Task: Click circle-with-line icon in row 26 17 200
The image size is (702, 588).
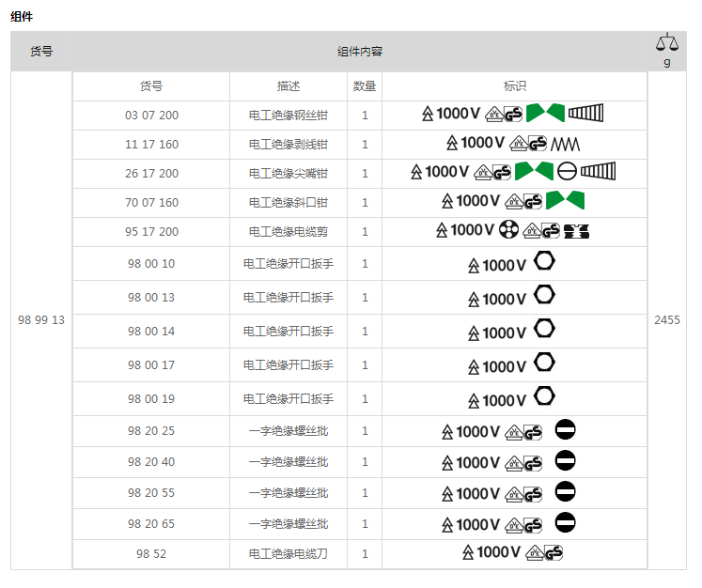Action: (566, 172)
